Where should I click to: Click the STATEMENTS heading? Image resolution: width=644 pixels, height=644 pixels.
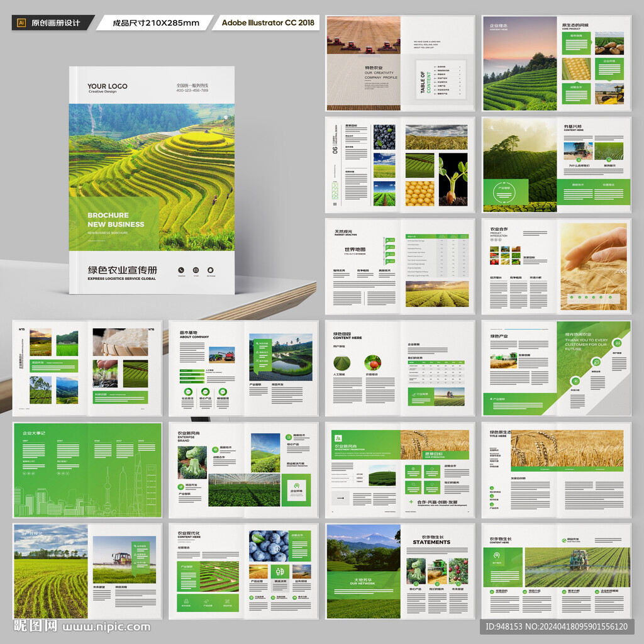coord(431,542)
